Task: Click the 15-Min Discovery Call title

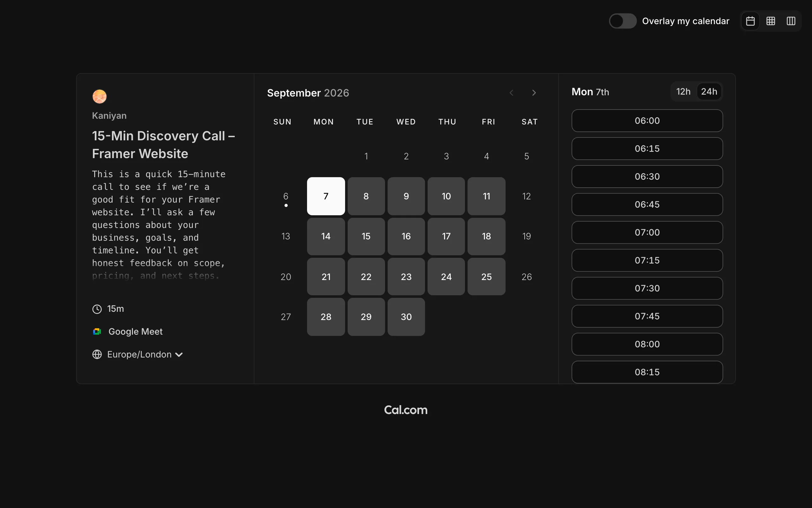Action: (163, 145)
